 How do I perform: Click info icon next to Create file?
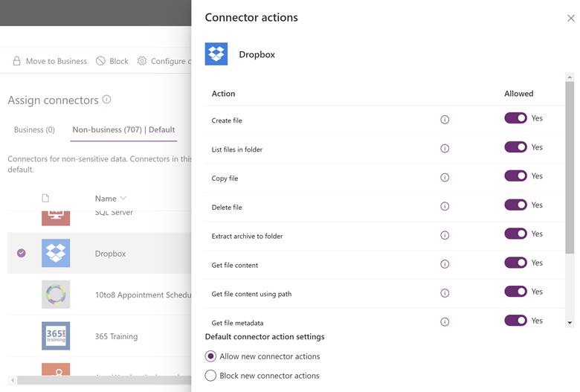click(x=445, y=119)
